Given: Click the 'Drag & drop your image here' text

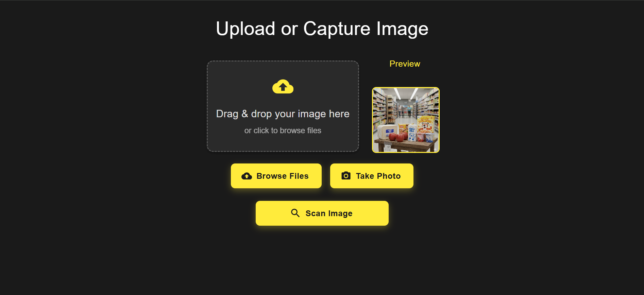Looking at the screenshot, I should pos(283,114).
